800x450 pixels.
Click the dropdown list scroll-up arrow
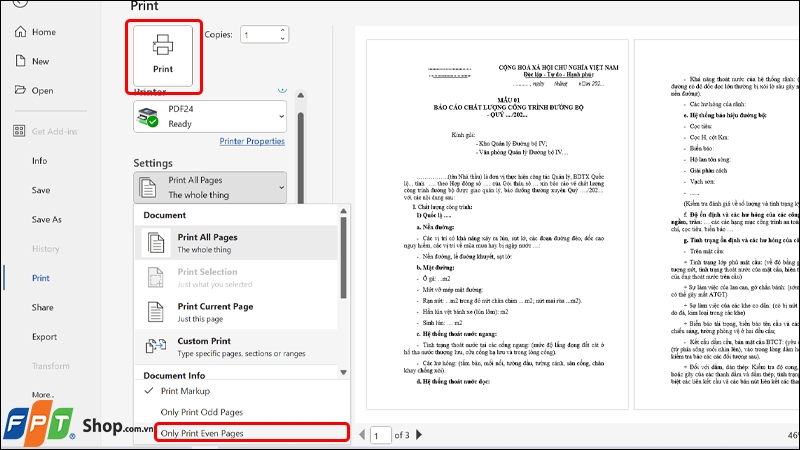pyautogui.click(x=343, y=211)
